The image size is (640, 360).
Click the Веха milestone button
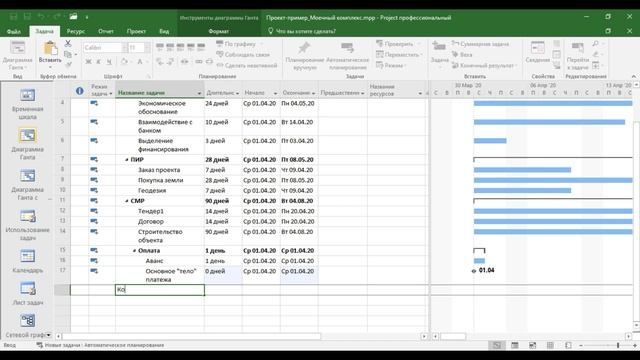click(462, 54)
